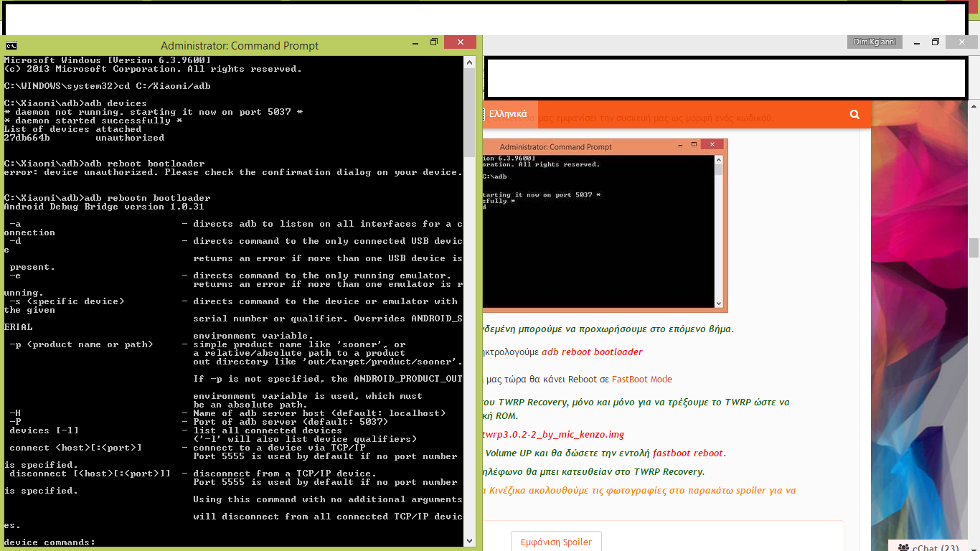Click the Command Prompt scrollbar down arrow
This screenshot has width=980, height=551.
coord(470,541)
